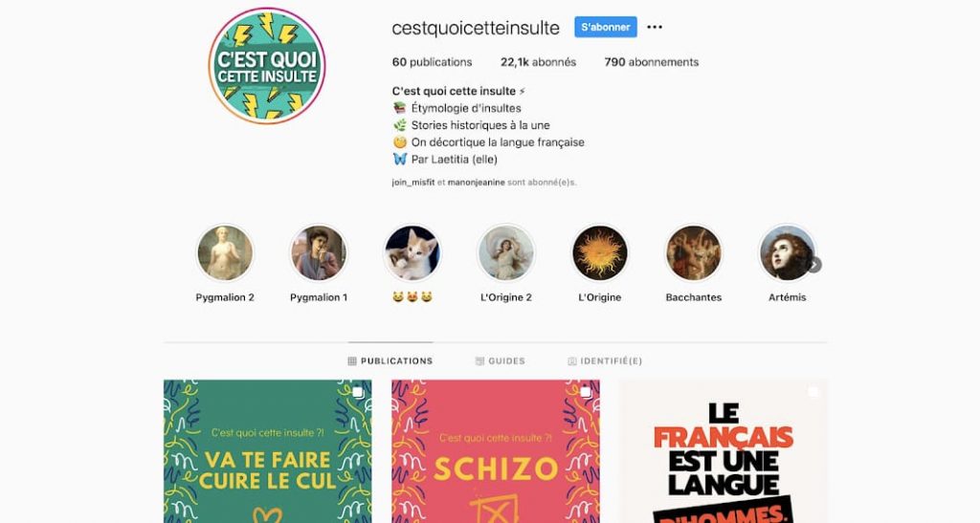Click the profile picture C'est quoi cette insulte
980x523 pixels.
coord(267,66)
